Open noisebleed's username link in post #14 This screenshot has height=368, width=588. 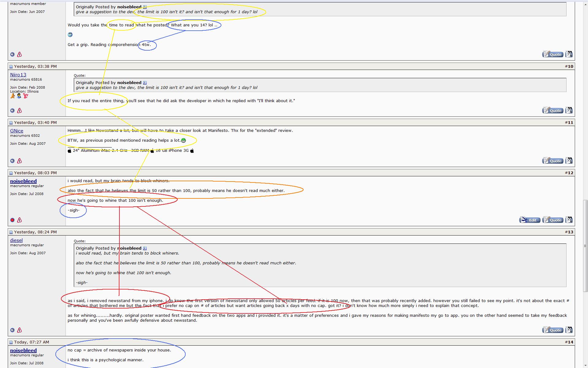point(23,351)
